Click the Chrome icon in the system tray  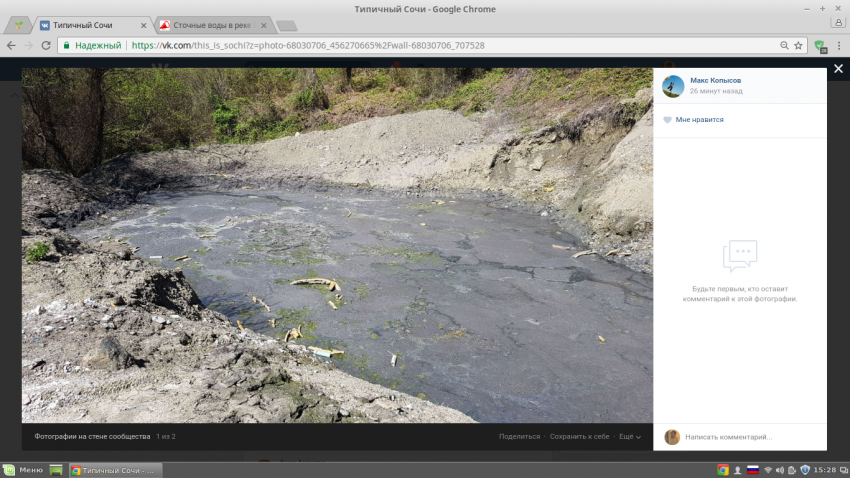(723, 470)
